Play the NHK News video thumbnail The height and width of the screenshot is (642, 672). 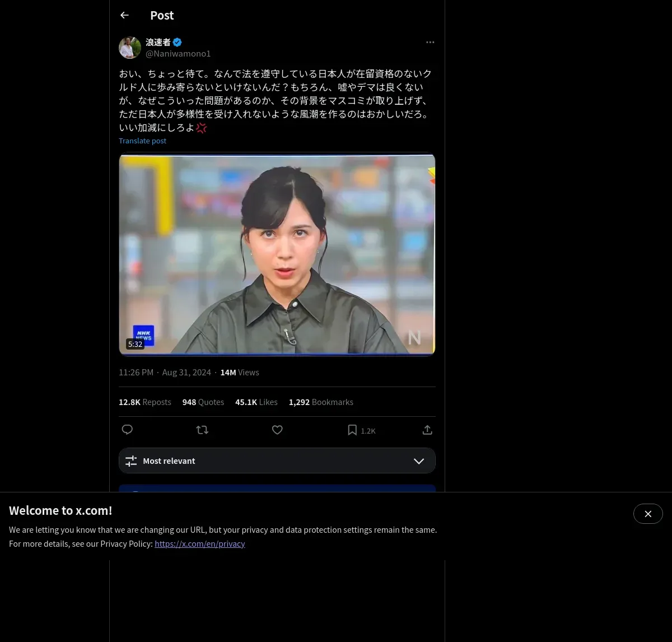pyautogui.click(x=277, y=254)
